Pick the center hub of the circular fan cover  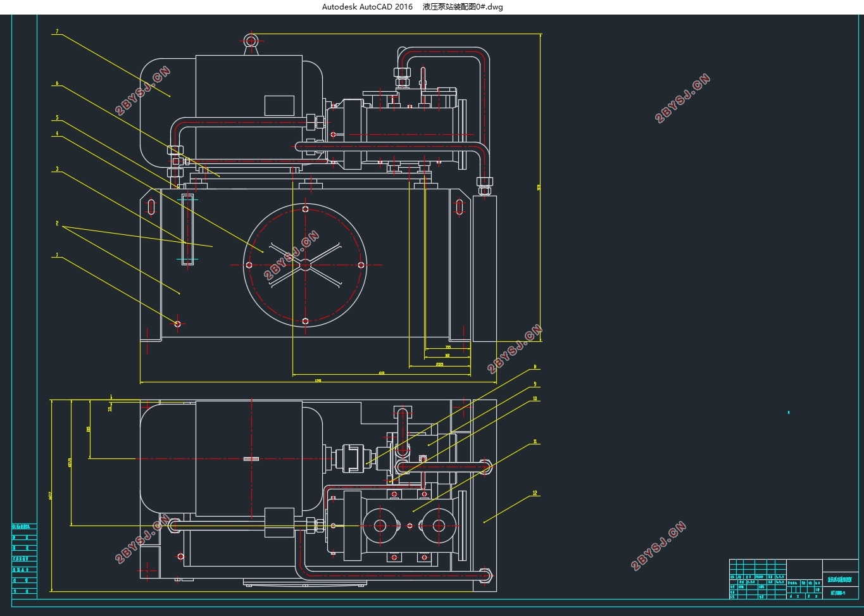point(306,265)
